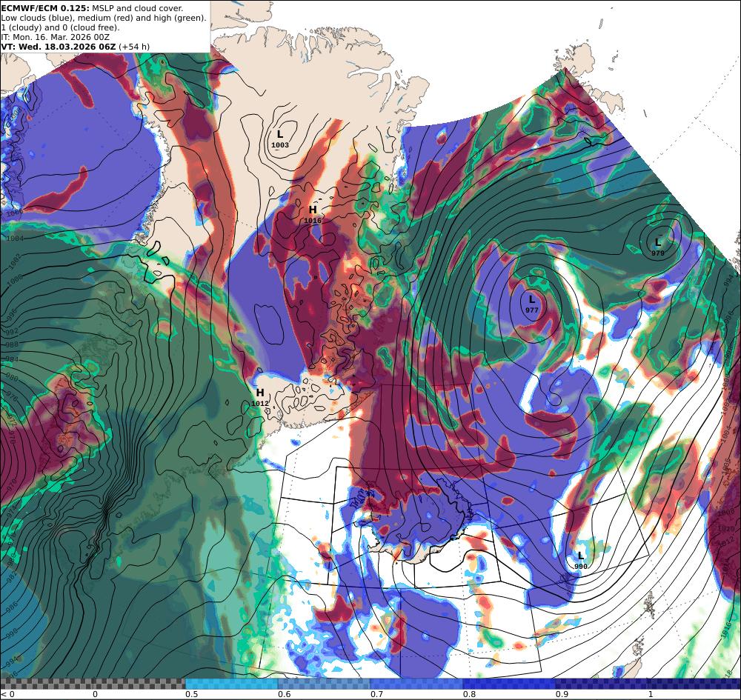Screen dimensions: 741x700
Task: Click the '0.6' colorbar tick label
Action: [284, 694]
